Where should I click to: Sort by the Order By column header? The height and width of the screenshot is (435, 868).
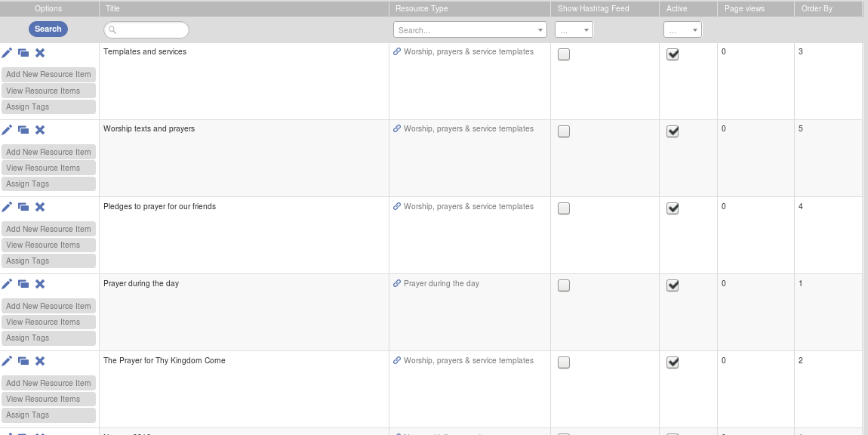click(817, 9)
